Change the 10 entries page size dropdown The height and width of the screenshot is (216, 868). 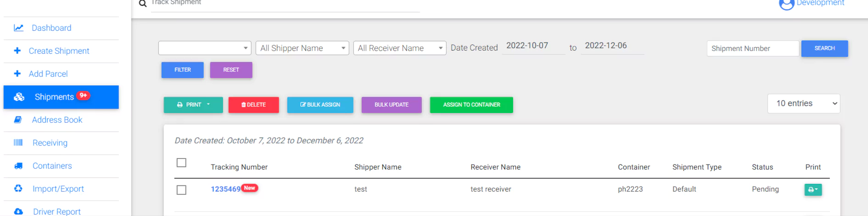click(803, 104)
